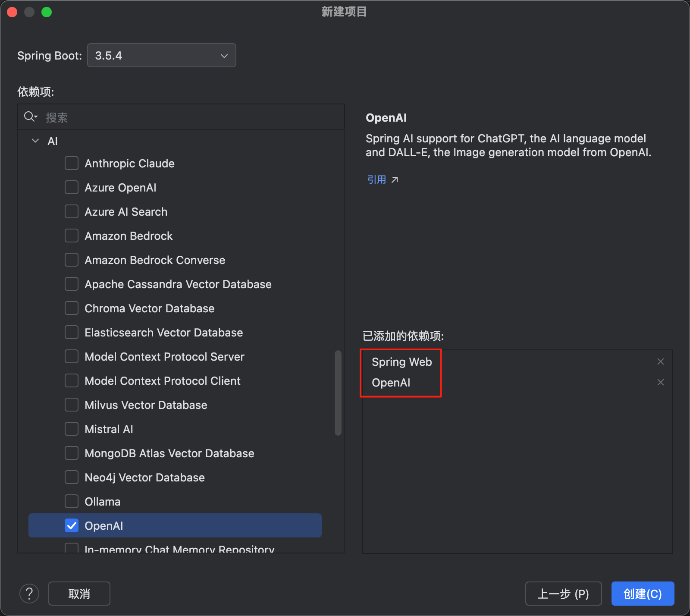
Task: Enable Neo4j Vector Database checkbox
Action: pyautogui.click(x=72, y=478)
